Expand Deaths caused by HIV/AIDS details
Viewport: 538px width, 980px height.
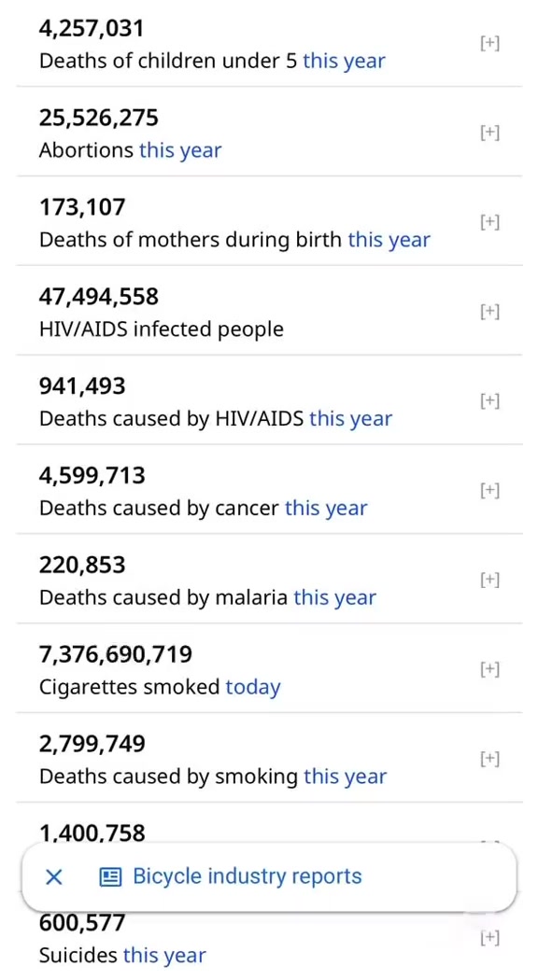[489, 400]
